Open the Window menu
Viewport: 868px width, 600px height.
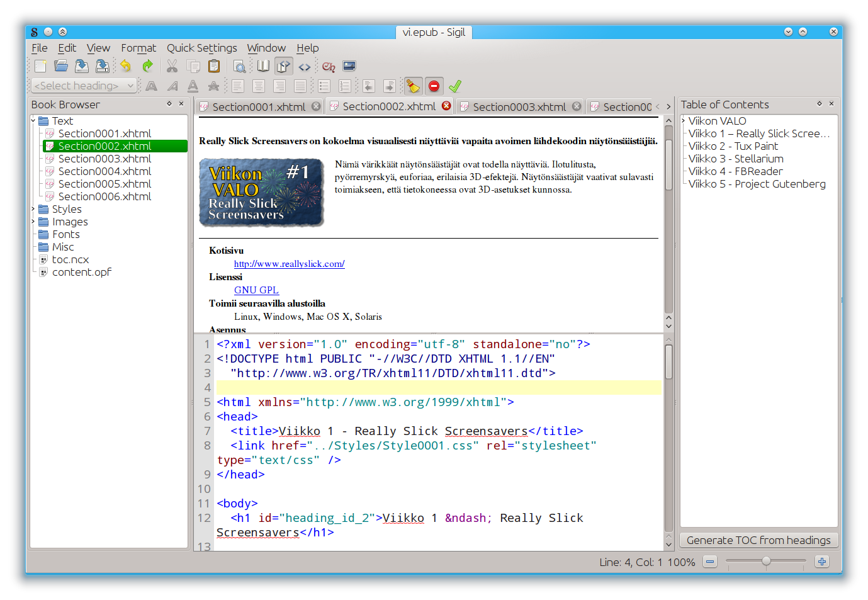point(266,48)
